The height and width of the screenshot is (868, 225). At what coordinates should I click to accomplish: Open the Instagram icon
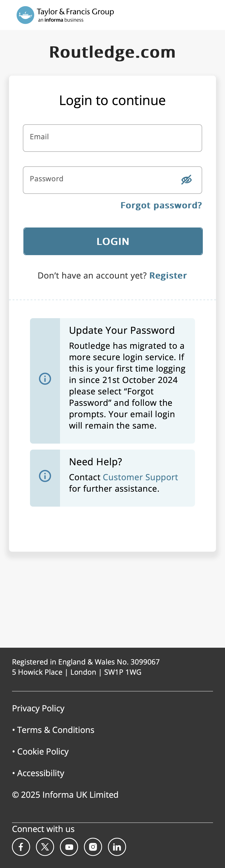93,847
